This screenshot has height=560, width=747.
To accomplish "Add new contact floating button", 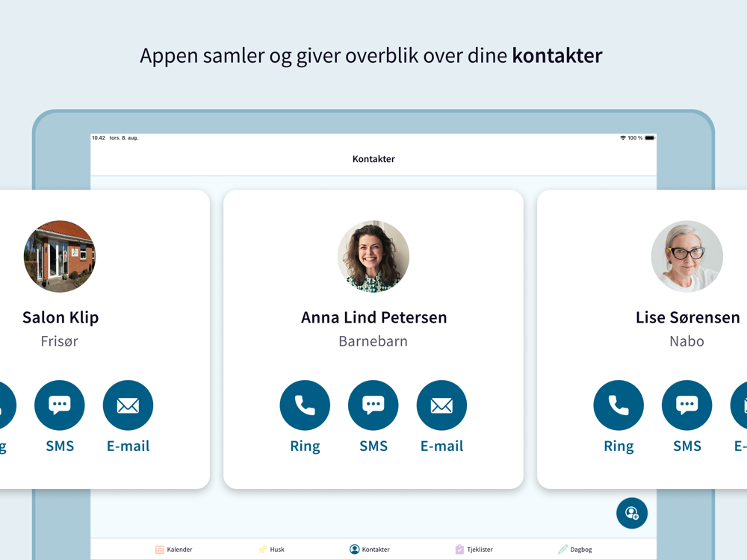I will click(632, 514).
